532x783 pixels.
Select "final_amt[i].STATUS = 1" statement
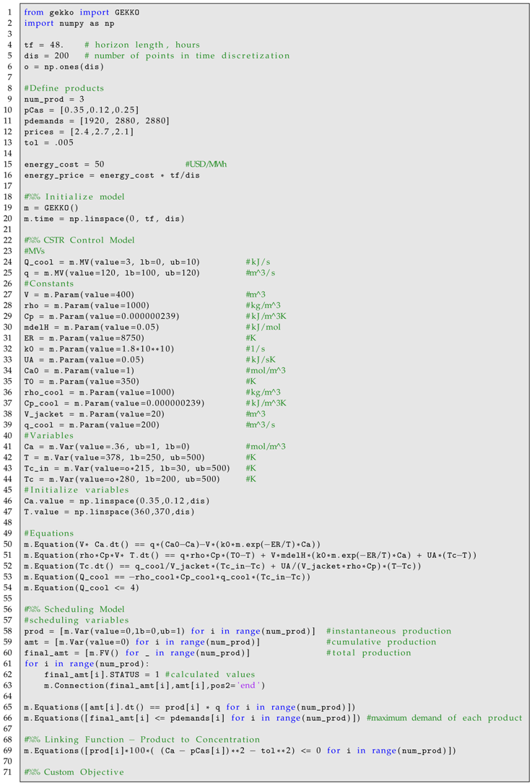[x=102, y=675]
